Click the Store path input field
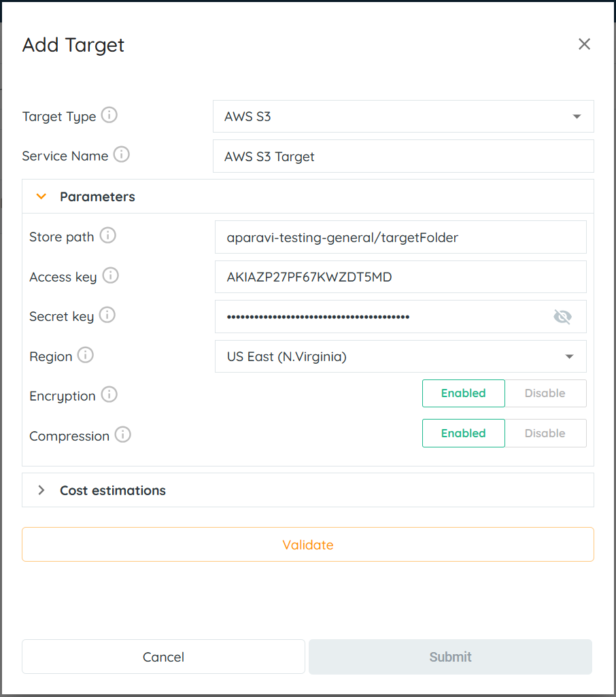The height and width of the screenshot is (697, 616). [x=400, y=237]
